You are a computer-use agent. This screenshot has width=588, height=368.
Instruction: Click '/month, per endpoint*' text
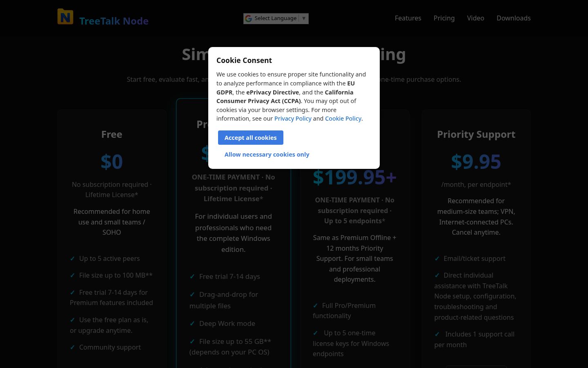point(476,184)
